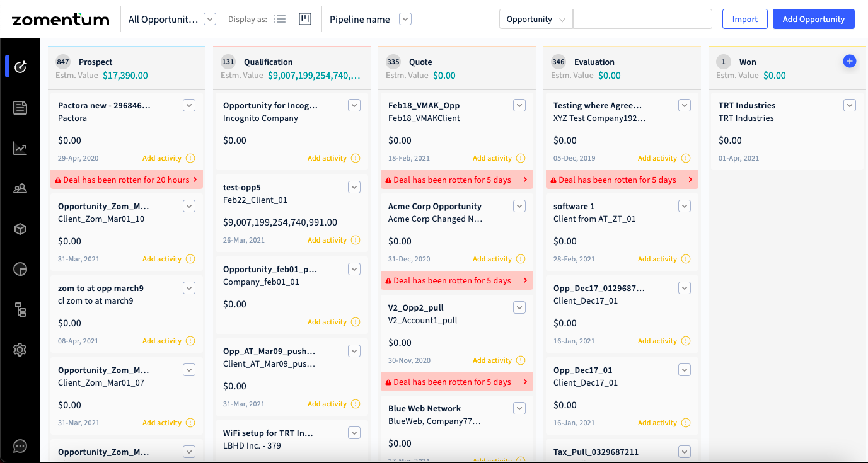Open the sales dashboard sidebar icon
The height and width of the screenshot is (463, 868).
click(x=20, y=66)
